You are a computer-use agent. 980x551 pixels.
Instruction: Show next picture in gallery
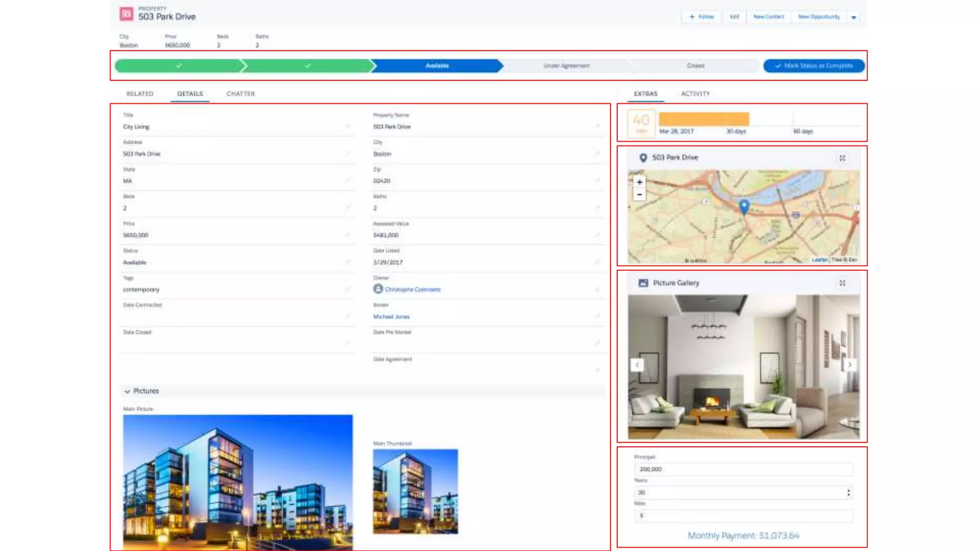point(850,365)
